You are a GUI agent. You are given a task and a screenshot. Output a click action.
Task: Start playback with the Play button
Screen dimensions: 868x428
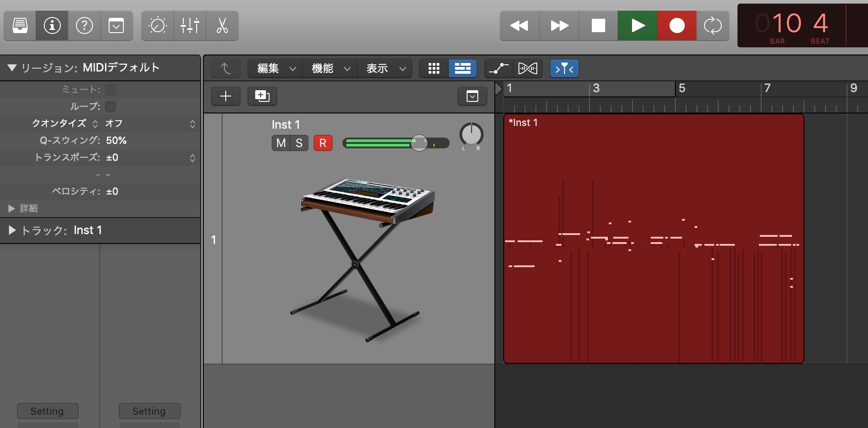[x=638, y=25]
